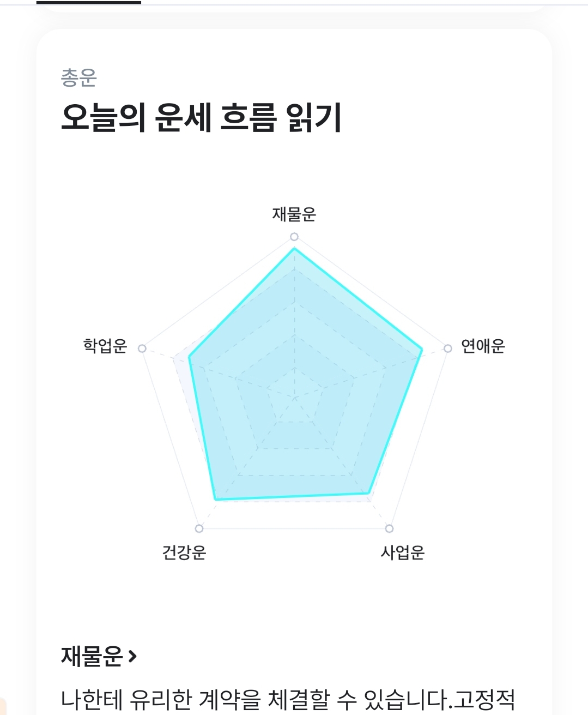Click the 오늘의 운세 흐름 읽기 title
The width and height of the screenshot is (588, 715).
point(201,117)
